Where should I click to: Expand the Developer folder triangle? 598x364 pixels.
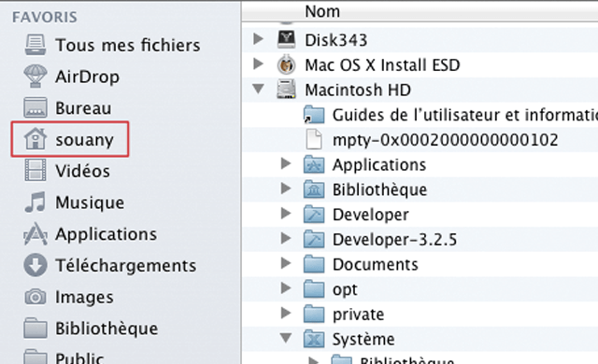pyautogui.click(x=286, y=213)
